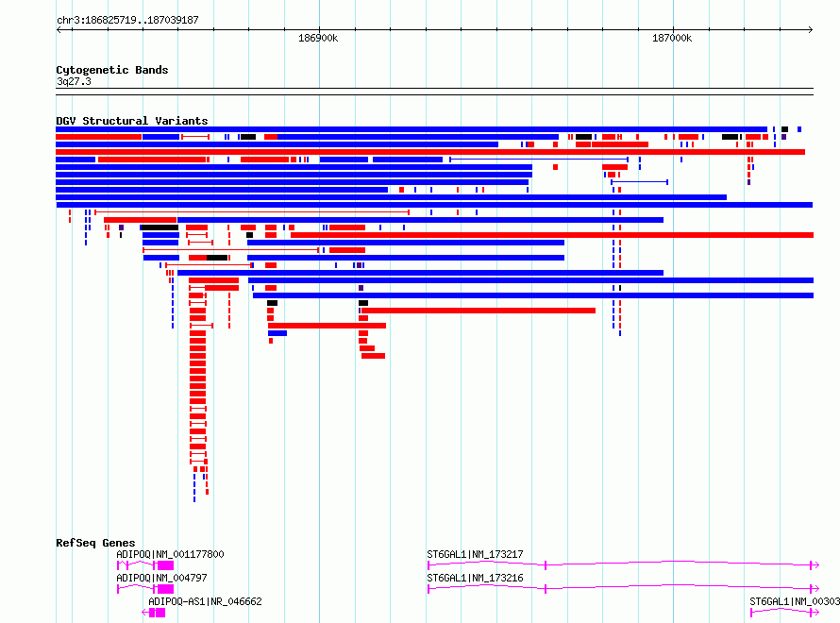This screenshot has height=623, width=840.
Task: Open the ST6GAL1|NM_173217 gene label
Action: (x=475, y=554)
